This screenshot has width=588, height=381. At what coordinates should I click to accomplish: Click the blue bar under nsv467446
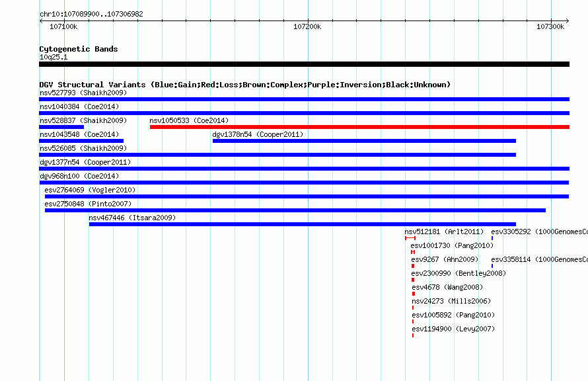[302, 224]
